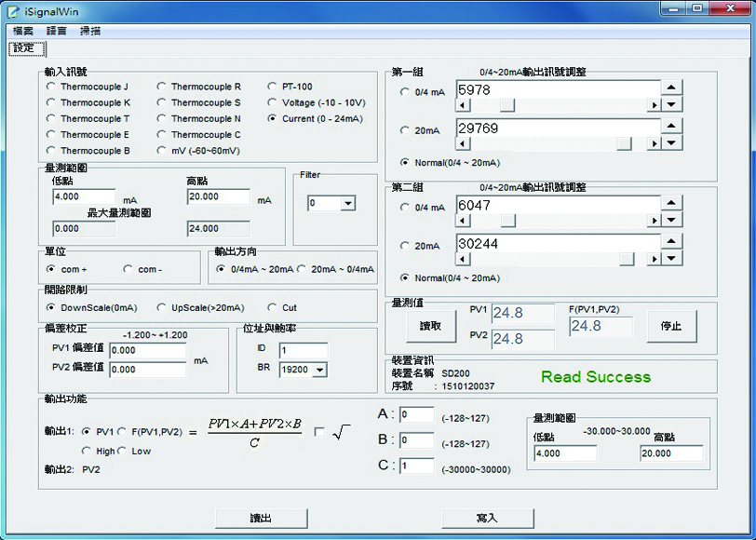Screen dimensions: 756x540
Task: Click right scroll arrow under value 29769
Action: coord(654,143)
